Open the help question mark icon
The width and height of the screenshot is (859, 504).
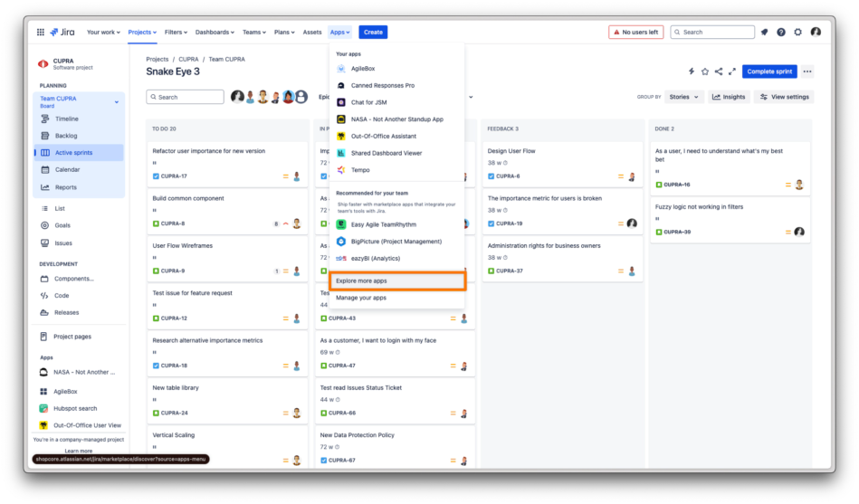781,32
